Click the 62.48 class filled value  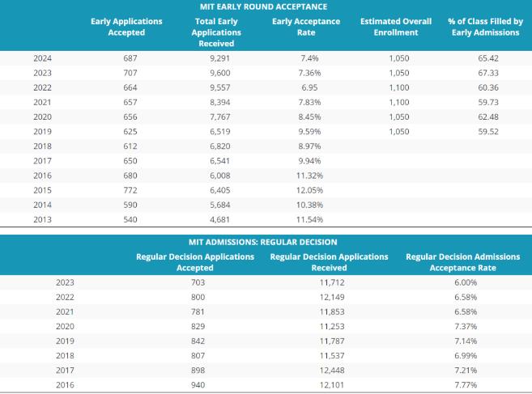(x=488, y=117)
